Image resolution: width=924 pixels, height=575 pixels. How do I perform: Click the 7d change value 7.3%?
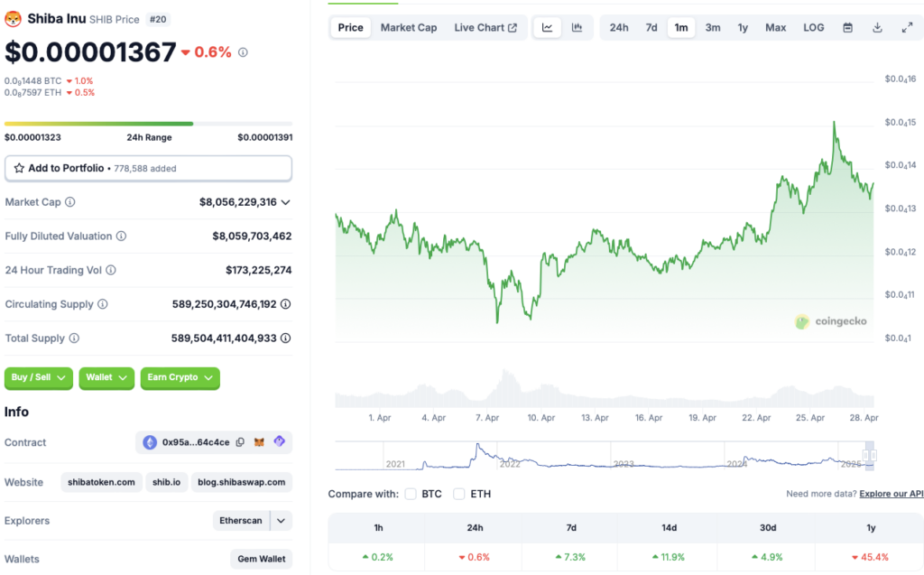coord(571,557)
